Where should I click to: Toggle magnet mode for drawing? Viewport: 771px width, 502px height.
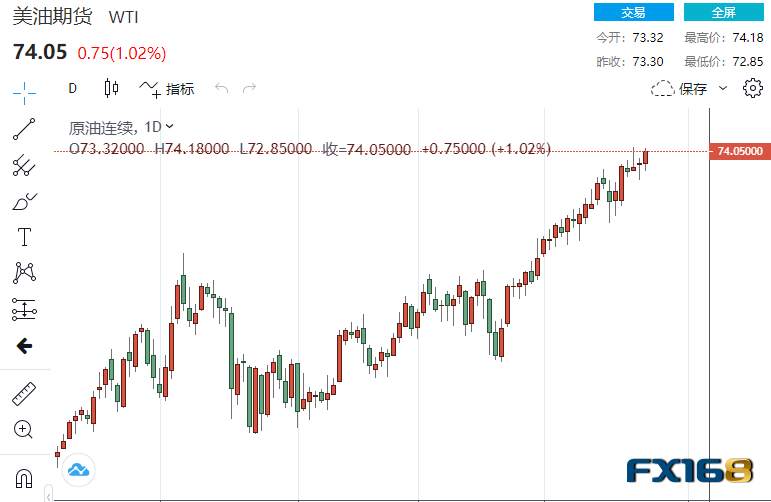(x=24, y=477)
